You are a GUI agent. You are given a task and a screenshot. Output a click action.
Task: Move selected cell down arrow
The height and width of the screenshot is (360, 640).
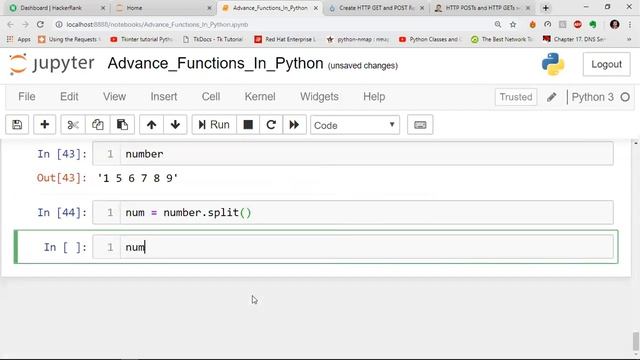pyautogui.click(x=175, y=125)
